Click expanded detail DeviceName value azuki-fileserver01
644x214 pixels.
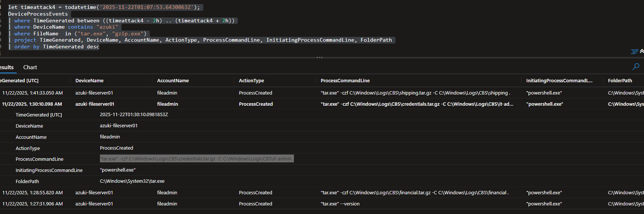click(119, 126)
